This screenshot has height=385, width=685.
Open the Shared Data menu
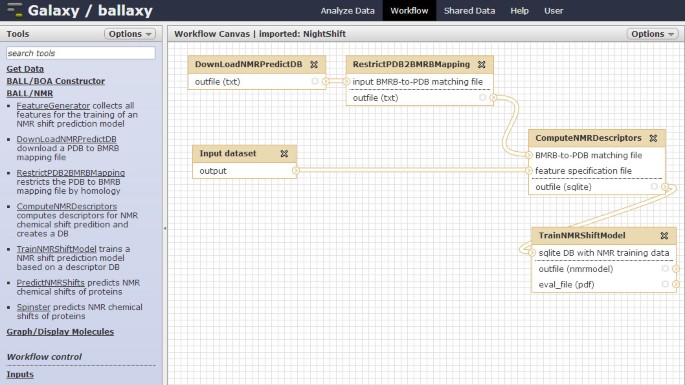tap(469, 11)
